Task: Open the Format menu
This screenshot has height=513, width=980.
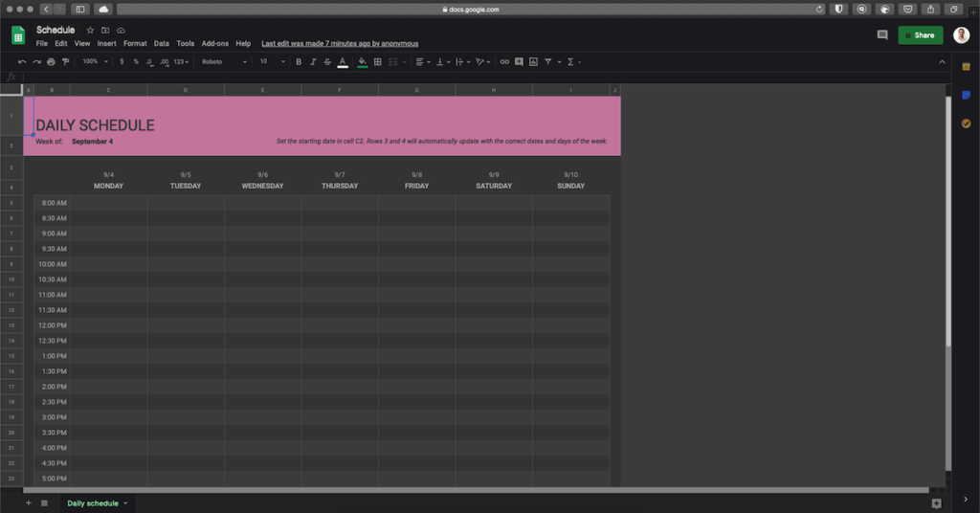Action: pyautogui.click(x=135, y=44)
